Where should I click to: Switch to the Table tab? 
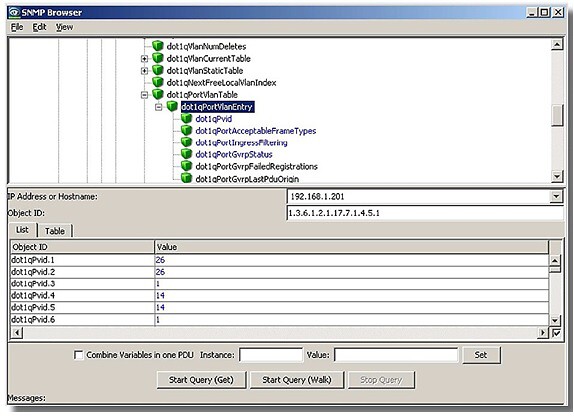click(55, 231)
